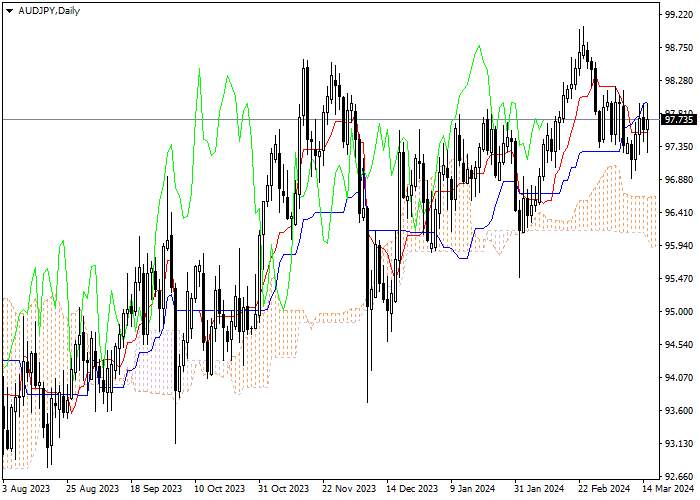Select the 93.130 price scale label
The image size is (700, 500).
(679, 444)
